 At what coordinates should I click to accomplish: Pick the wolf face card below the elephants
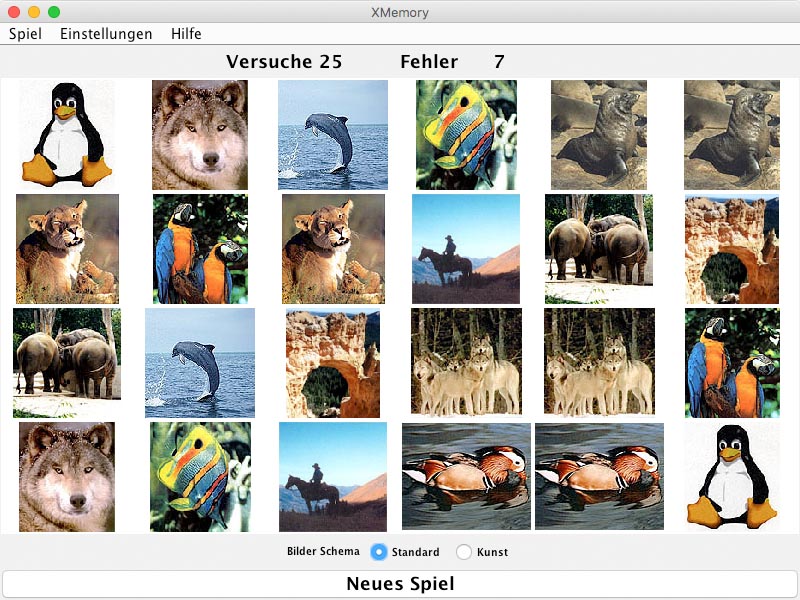click(67, 477)
